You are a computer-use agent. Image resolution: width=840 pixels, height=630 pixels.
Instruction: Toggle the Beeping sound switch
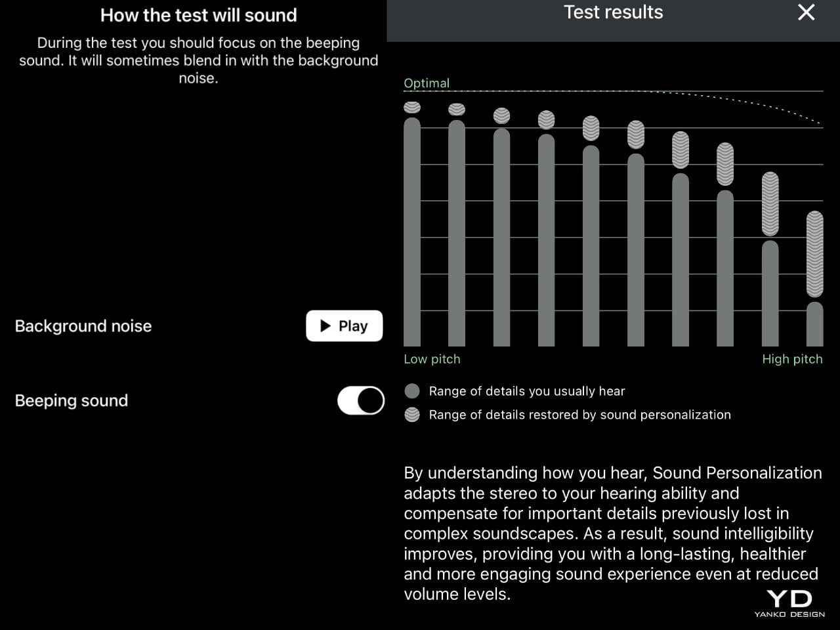pos(360,400)
